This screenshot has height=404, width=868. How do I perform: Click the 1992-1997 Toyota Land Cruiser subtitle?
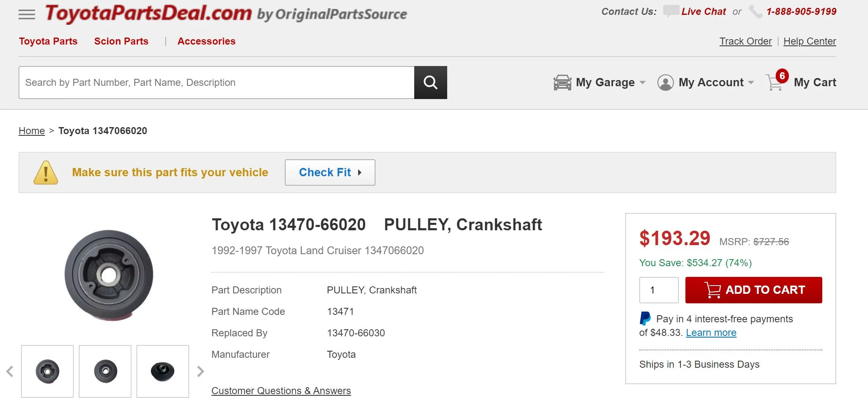(x=317, y=250)
